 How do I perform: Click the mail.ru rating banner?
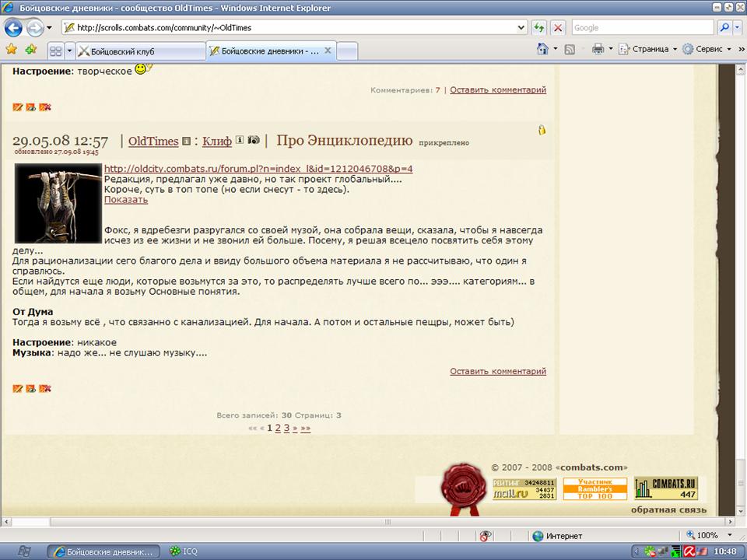tap(524, 489)
